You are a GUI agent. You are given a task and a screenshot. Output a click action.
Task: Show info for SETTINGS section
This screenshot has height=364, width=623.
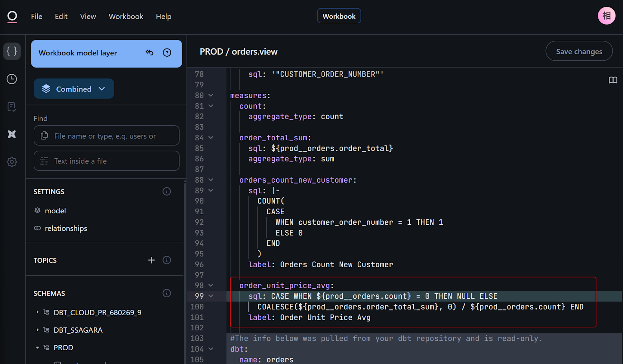coord(167,191)
